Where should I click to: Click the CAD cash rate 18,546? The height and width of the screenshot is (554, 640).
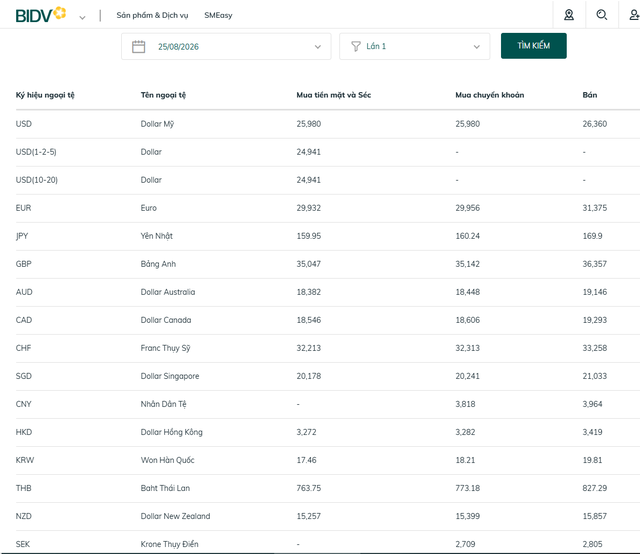coord(309,320)
